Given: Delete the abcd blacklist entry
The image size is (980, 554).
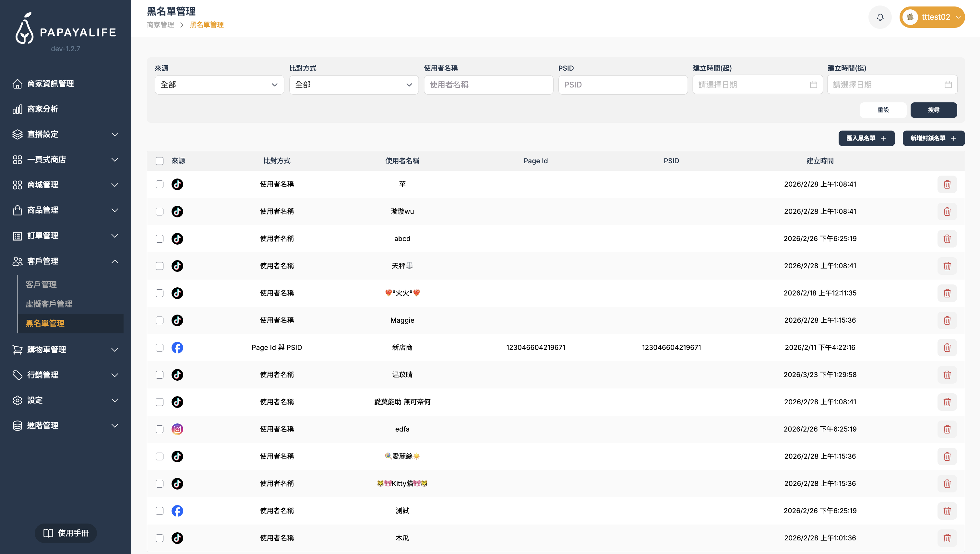Looking at the screenshot, I should pos(947,238).
